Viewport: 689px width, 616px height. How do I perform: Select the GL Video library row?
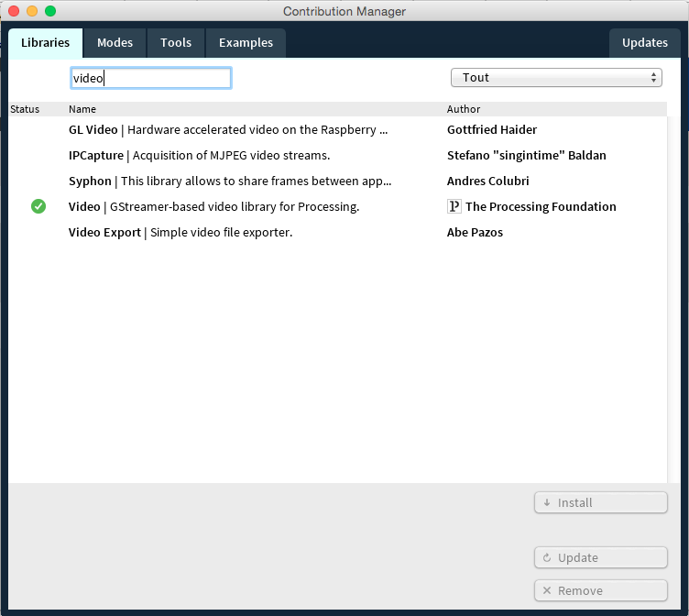(229, 130)
